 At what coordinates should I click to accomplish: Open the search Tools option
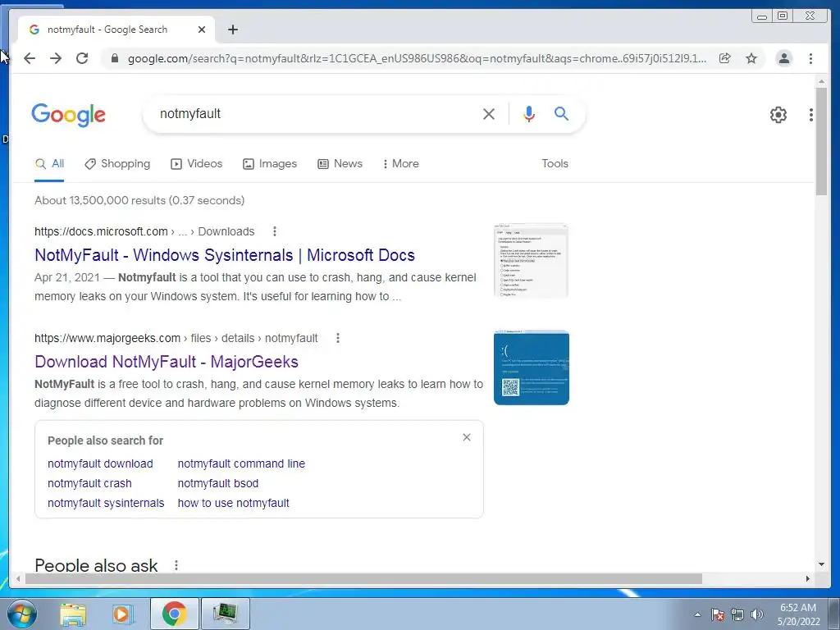[x=555, y=164]
